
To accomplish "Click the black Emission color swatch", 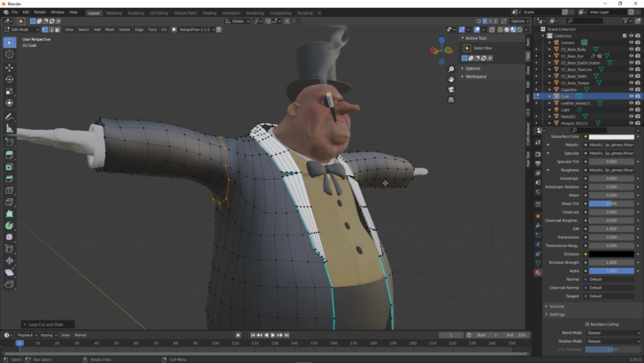I will click(610, 254).
